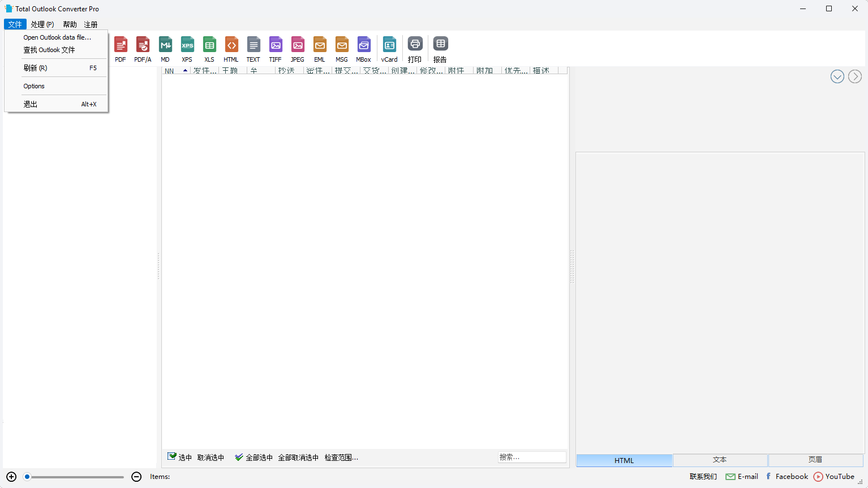Export to EML via toolbar icon
This screenshot has height=488, width=868.
click(x=320, y=49)
